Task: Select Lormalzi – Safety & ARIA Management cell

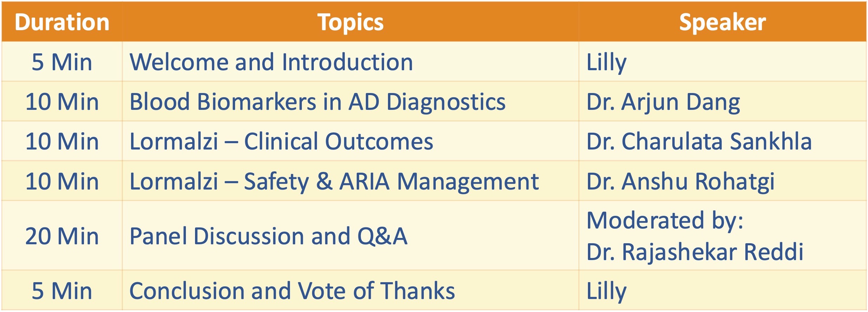Action: pyautogui.click(x=350, y=181)
